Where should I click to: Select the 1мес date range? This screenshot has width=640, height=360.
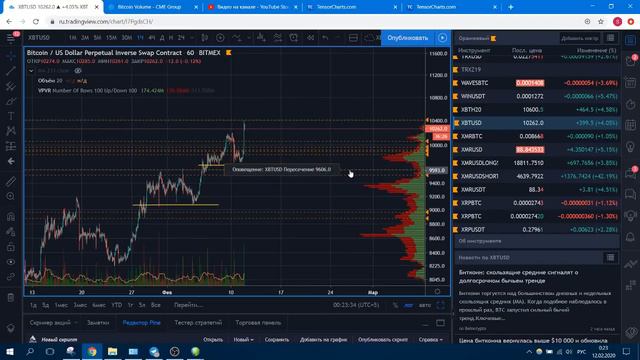(61, 305)
